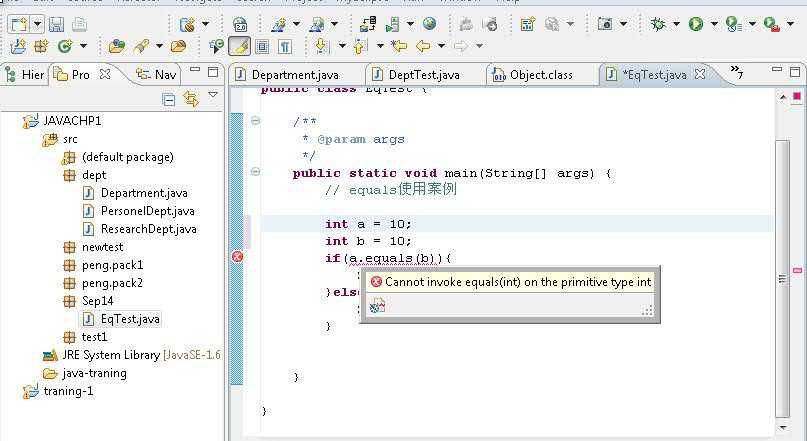Click the New Java Class icon
Viewport: 807px width, 441px height.
point(65,46)
